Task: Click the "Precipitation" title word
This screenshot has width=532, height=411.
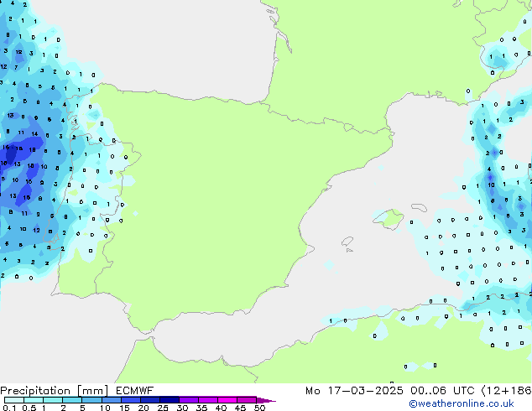Action: tap(35, 391)
